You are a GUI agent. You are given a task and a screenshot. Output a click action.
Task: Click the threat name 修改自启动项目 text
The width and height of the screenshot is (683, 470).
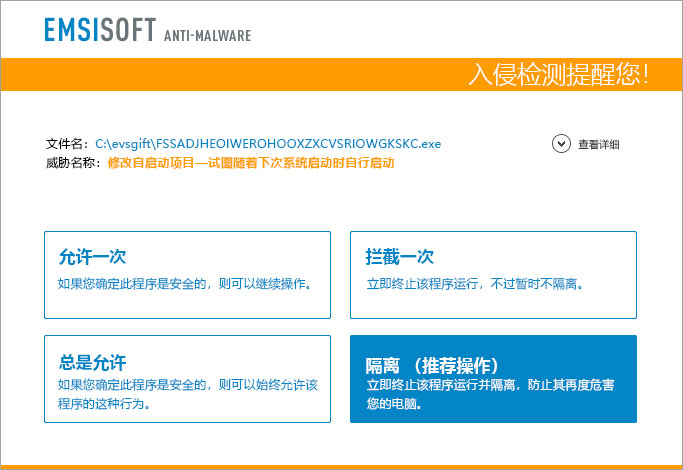tap(251, 163)
